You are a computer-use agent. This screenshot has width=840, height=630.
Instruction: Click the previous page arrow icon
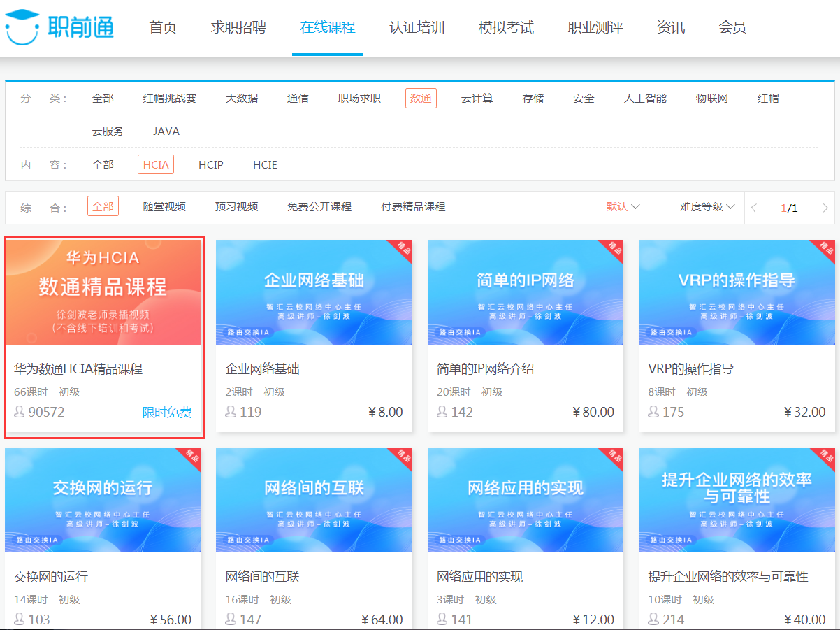click(754, 208)
